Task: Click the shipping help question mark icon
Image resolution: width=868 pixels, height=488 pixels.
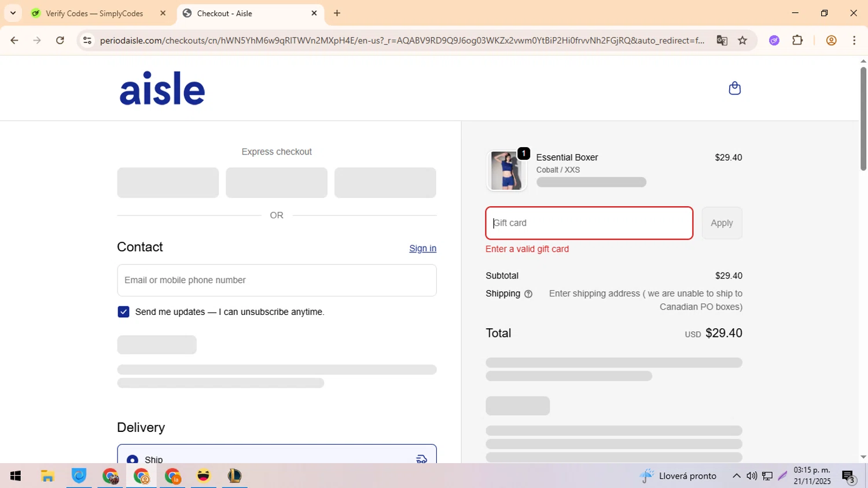Action: point(528,294)
